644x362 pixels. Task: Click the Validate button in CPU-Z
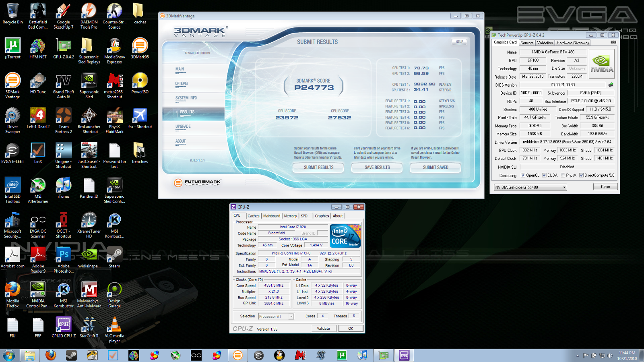coord(323,329)
